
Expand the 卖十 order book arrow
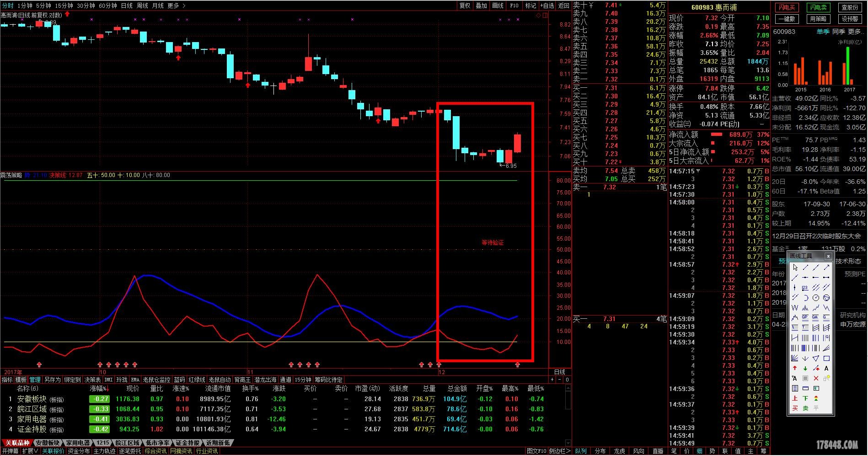point(591,5)
